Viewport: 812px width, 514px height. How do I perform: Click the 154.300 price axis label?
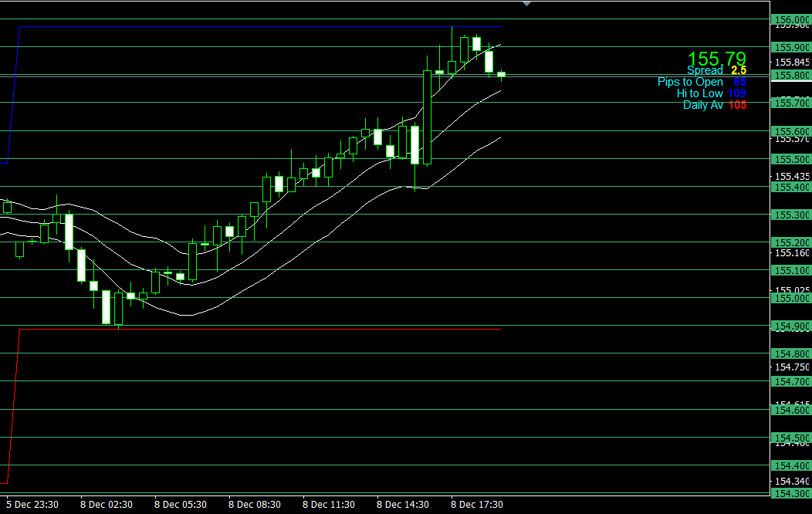coord(790,493)
